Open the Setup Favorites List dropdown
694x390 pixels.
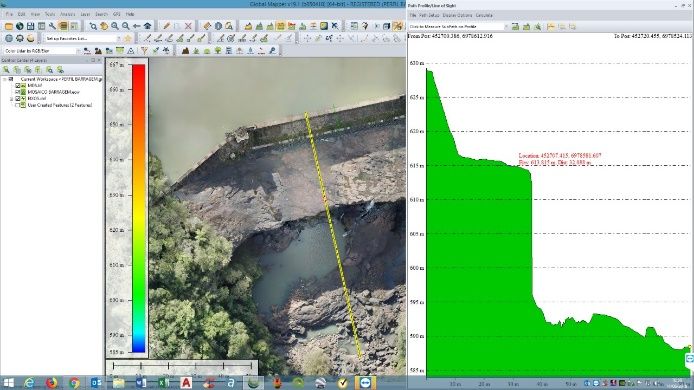pos(82,39)
